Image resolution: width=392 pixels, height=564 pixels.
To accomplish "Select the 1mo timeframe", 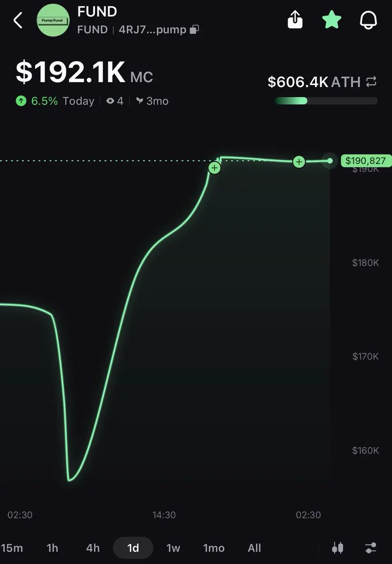I will 214,548.
